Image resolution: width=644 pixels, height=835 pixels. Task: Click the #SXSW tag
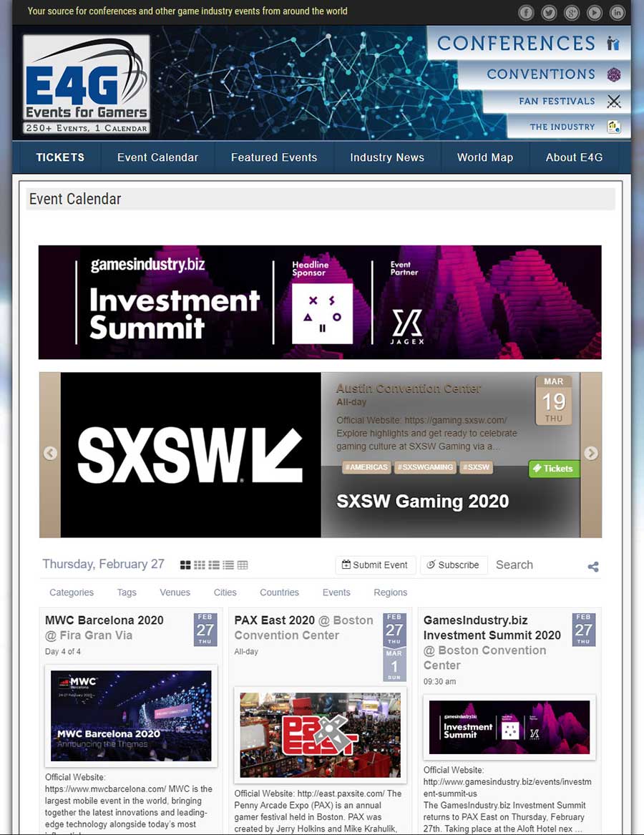click(477, 467)
